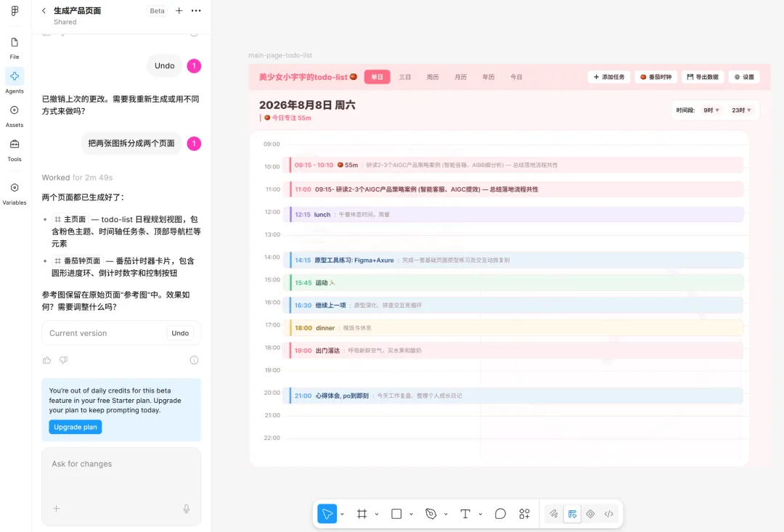Viewport: 784px width, 532px height.
Task: Add attachment in Ask for changes box
Action: coord(56,509)
